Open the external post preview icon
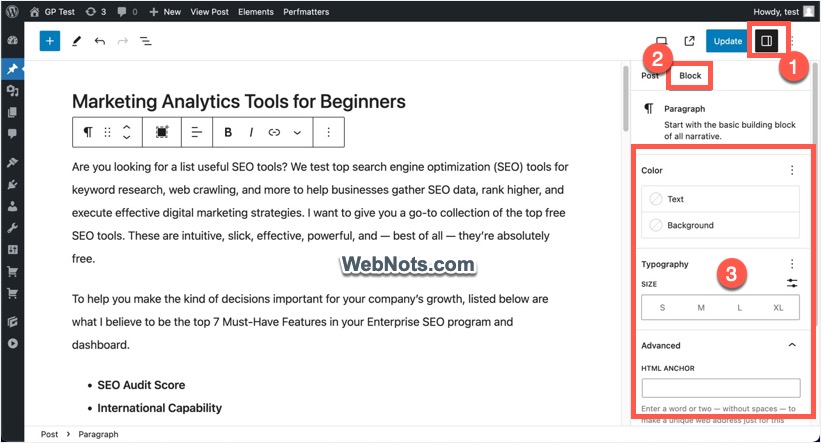 coord(689,41)
